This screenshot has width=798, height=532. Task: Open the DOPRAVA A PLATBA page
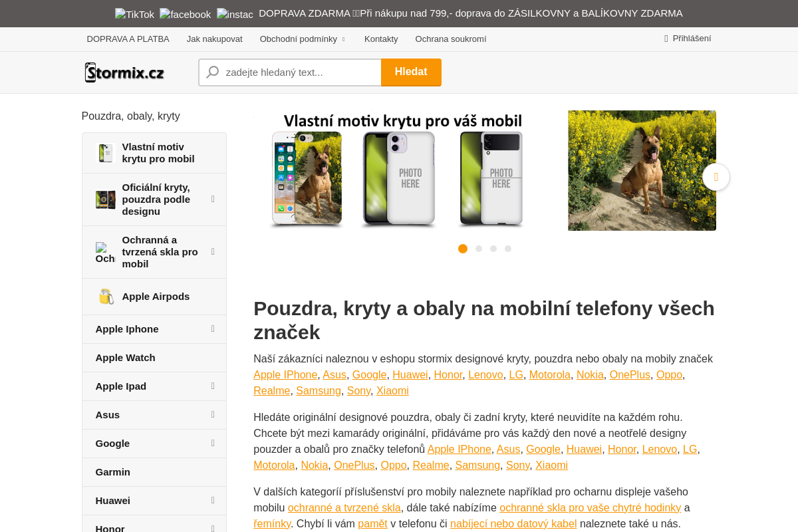point(128,39)
